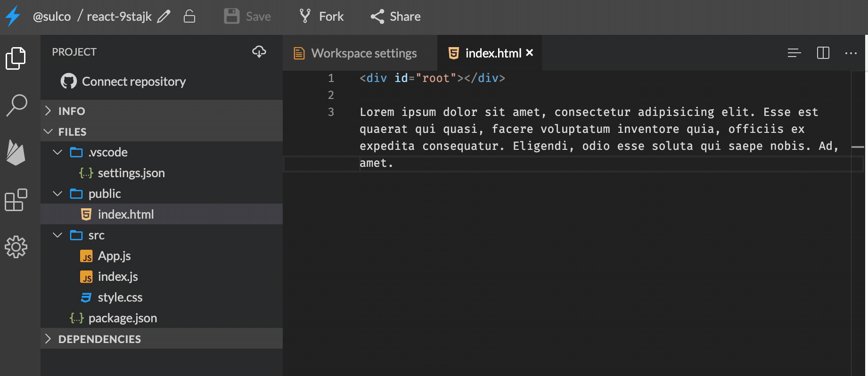Open style.css file
This screenshot has width=868, height=376.
pyautogui.click(x=162, y=297)
